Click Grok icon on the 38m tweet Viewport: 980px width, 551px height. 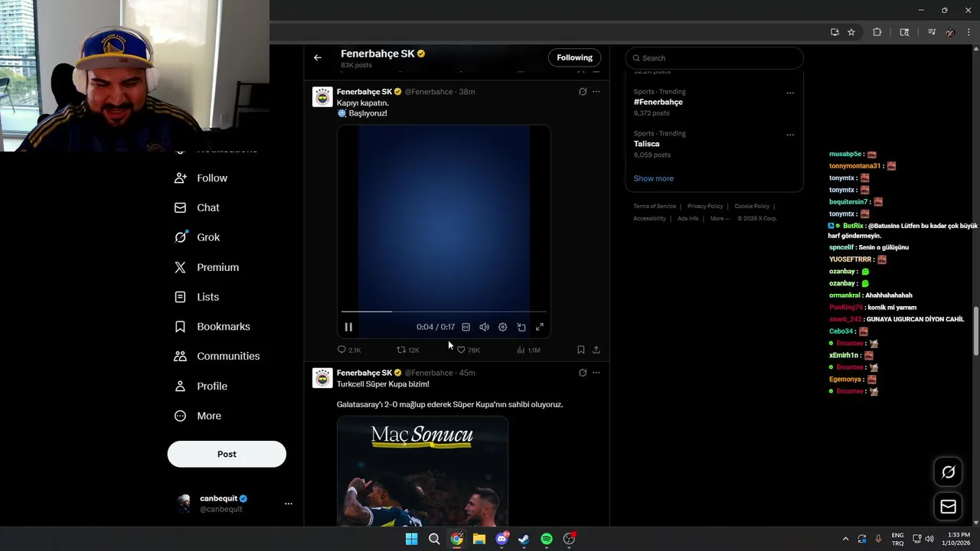(583, 92)
